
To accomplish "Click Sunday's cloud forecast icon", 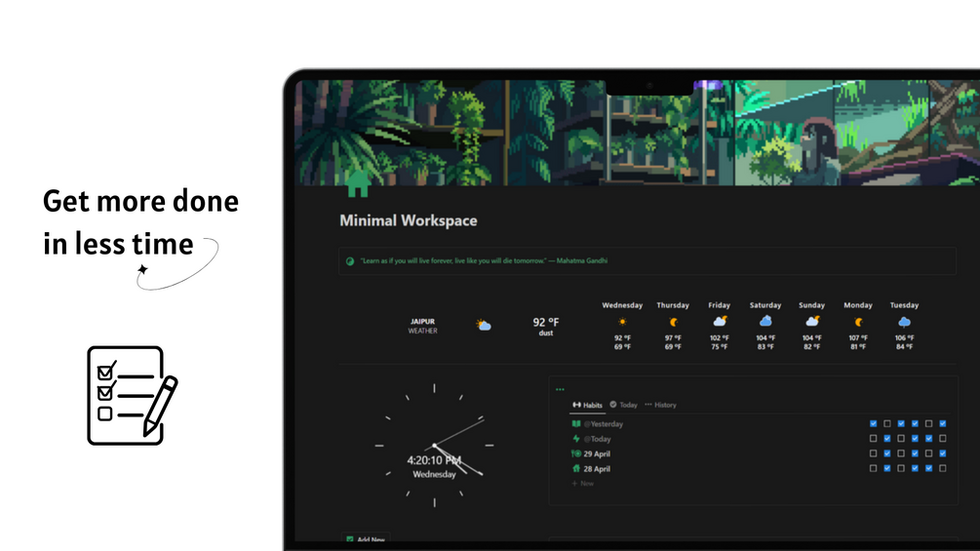I will coord(812,321).
